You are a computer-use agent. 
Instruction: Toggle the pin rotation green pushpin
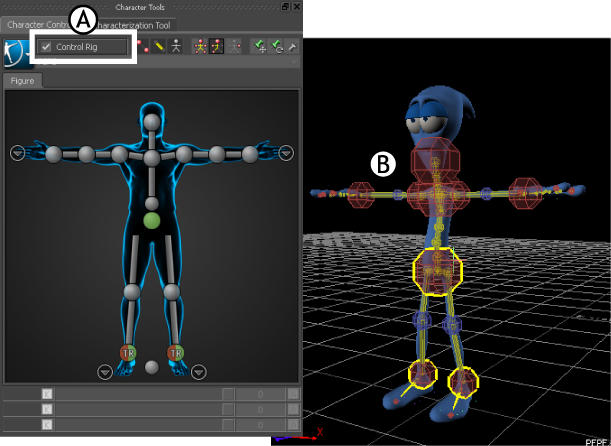click(x=277, y=46)
